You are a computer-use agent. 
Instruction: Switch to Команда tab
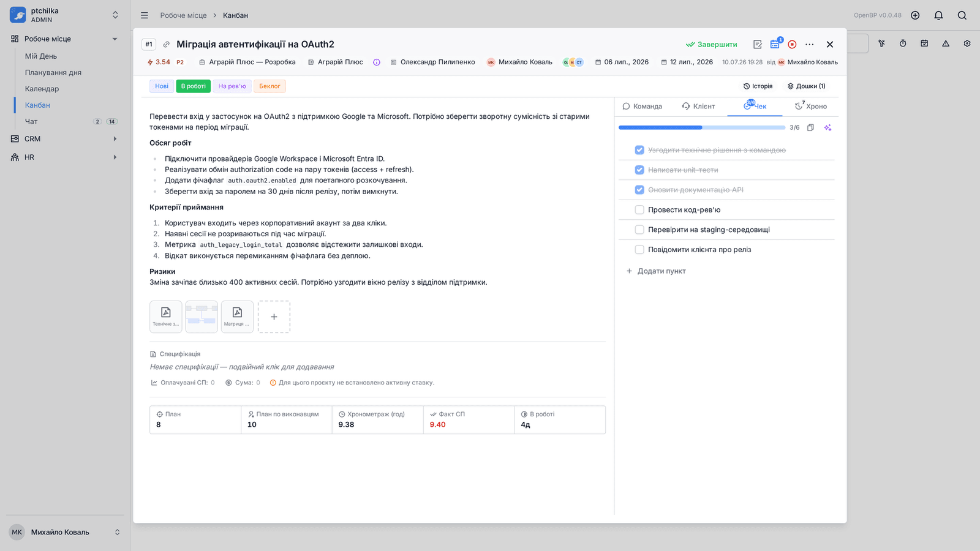click(x=642, y=107)
